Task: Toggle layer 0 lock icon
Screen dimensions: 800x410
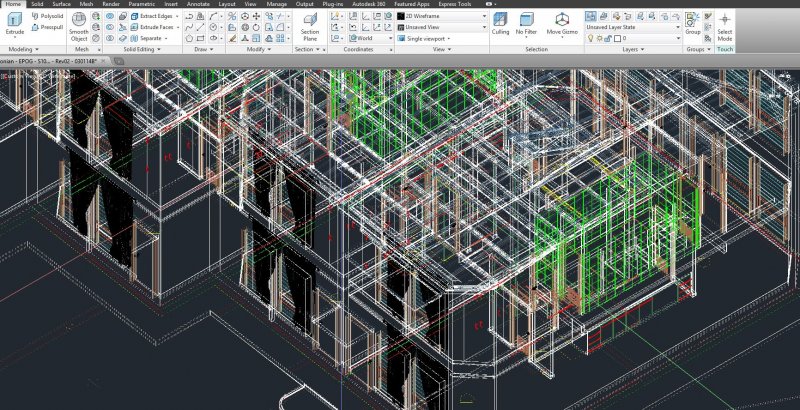Action: 608,38
